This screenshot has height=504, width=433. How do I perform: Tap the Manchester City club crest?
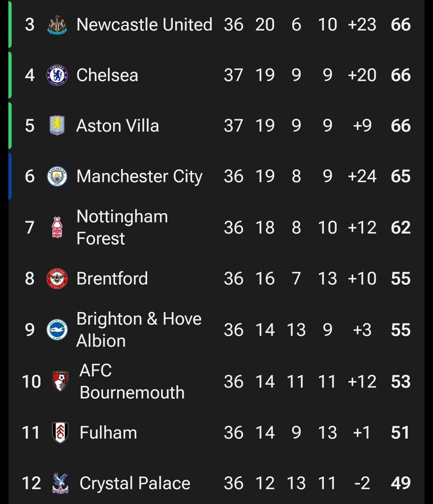click(x=57, y=176)
